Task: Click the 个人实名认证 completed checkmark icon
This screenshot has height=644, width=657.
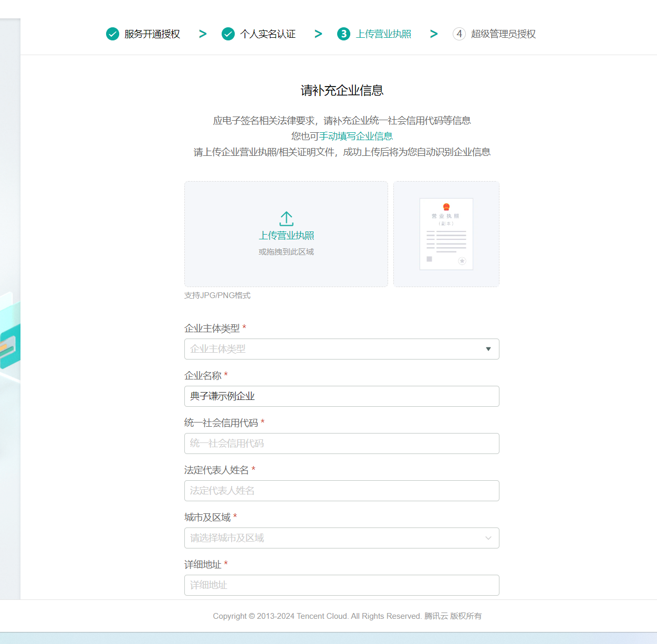Action: [228, 34]
